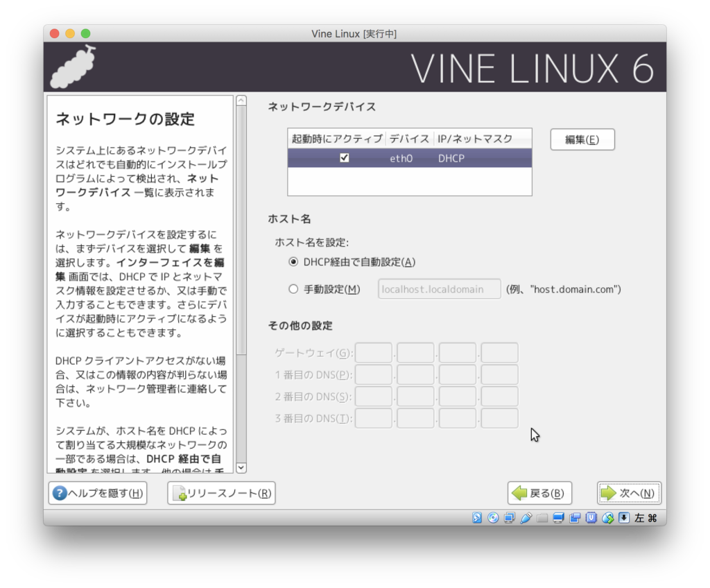Viewport: 710px width, 588px height.
Task: Click first octet of gateway field
Action: coord(374,353)
